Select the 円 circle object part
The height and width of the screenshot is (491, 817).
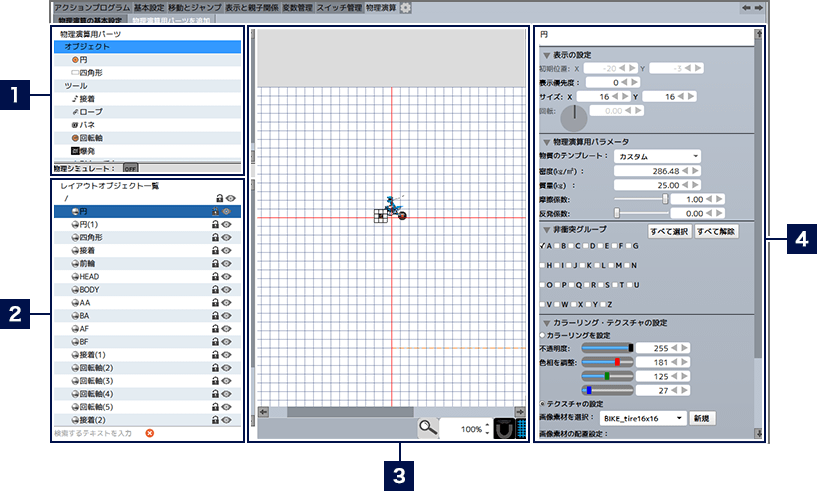[81, 60]
